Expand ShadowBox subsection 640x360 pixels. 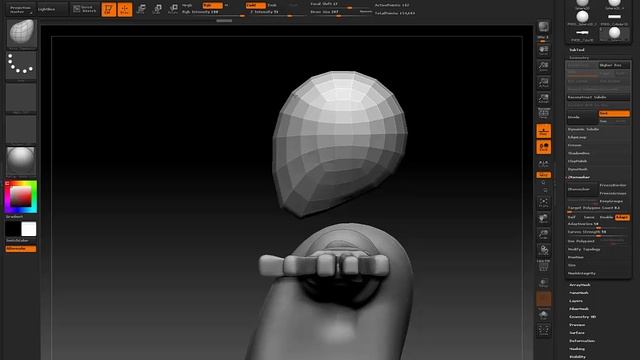tap(579, 153)
